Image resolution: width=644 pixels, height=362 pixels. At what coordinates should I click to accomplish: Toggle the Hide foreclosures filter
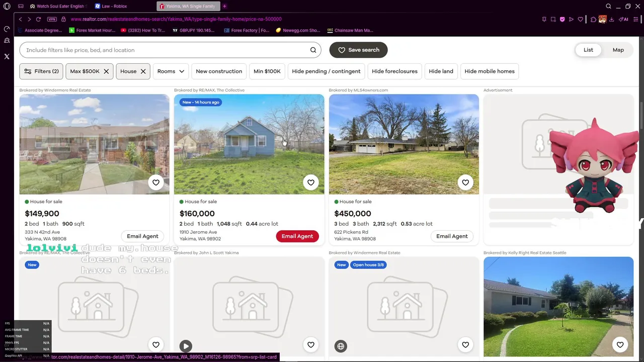tap(394, 71)
